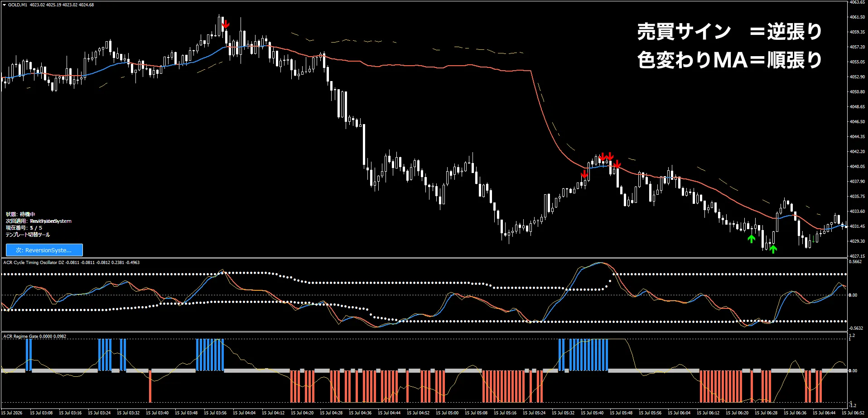Screen dimensions: 868x418
Task: Select the 売買サイン =逆張り annotation text
Action: pos(729,32)
